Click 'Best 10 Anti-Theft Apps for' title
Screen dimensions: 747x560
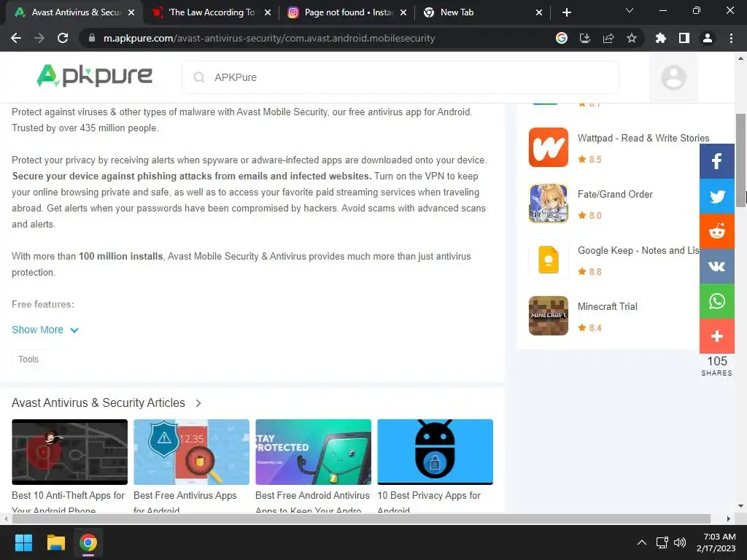point(68,495)
